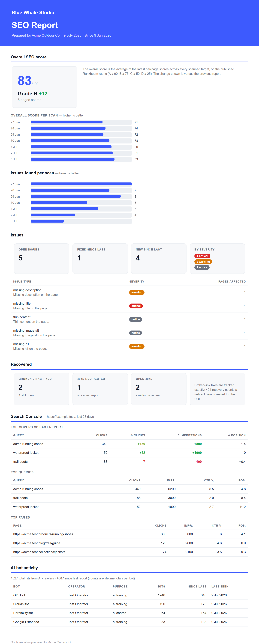Viewport: 259px width, 644px height.
Task: Open the blog/trail-guide page URL
Action: (x=36, y=543)
